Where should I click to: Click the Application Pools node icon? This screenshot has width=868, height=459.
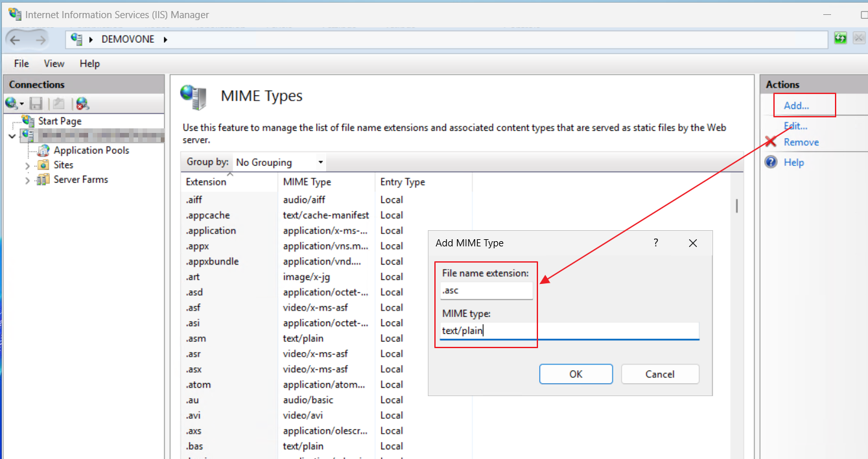click(43, 150)
